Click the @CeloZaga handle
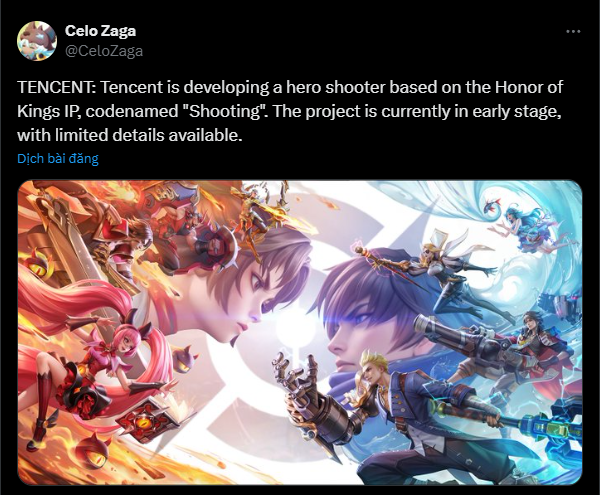This screenshot has height=495, width=600. [104, 51]
